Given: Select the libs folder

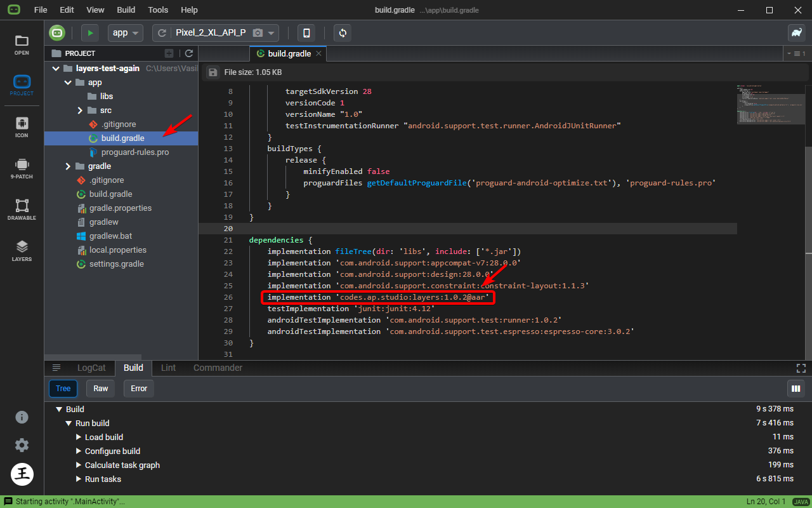Looking at the screenshot, I should (x=107, y=97).
